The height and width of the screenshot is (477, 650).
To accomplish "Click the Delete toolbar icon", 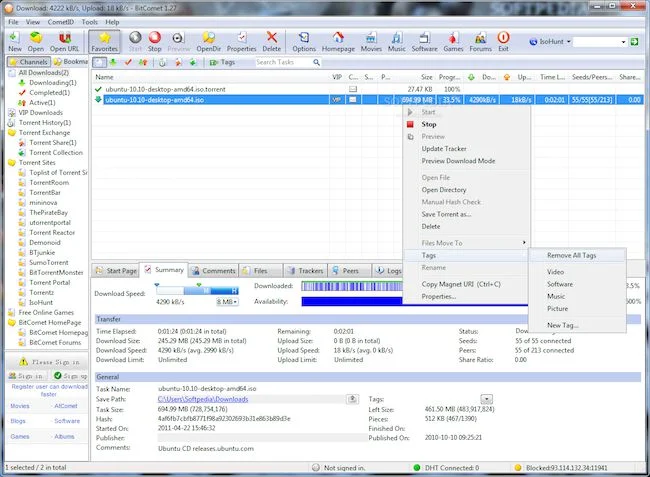I will [272, 42].
